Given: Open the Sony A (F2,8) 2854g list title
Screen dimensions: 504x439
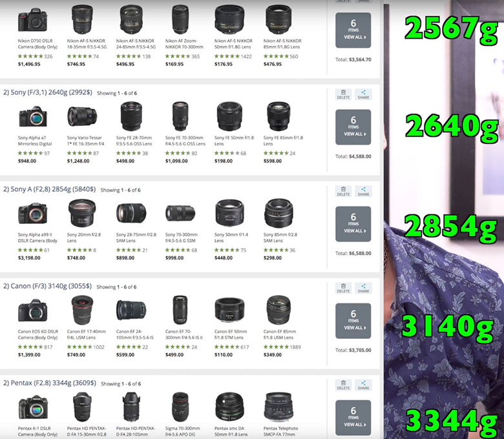Looking at the screenshot, I should click(x=50, y=189).
